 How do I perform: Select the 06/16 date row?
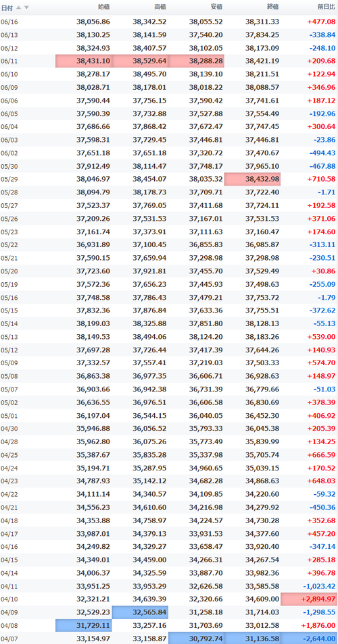tap(169, 22)
